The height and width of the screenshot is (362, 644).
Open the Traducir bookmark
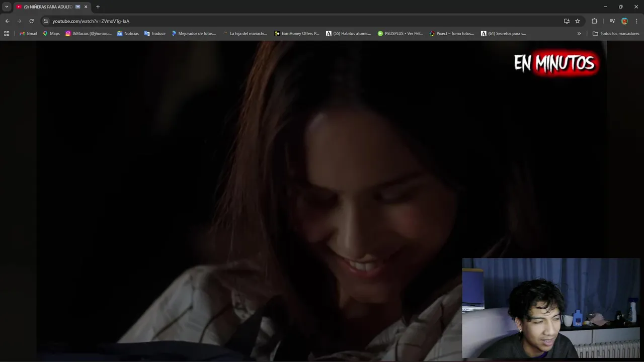(155, 34)
